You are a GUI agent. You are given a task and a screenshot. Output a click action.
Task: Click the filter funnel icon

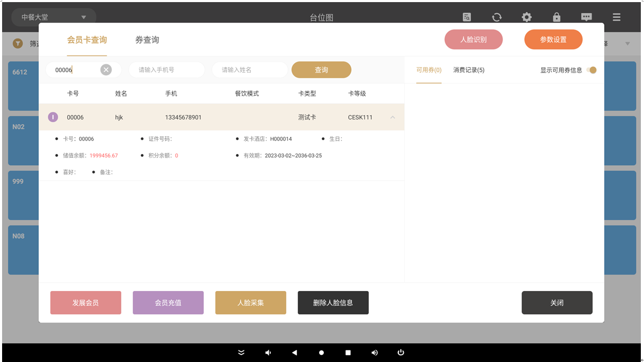18,43
